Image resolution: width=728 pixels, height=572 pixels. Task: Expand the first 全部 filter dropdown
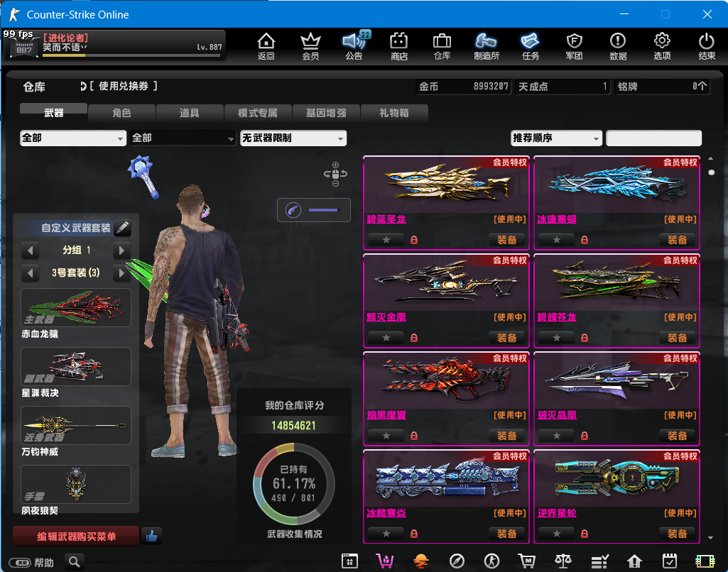click(x=72, y=138)
